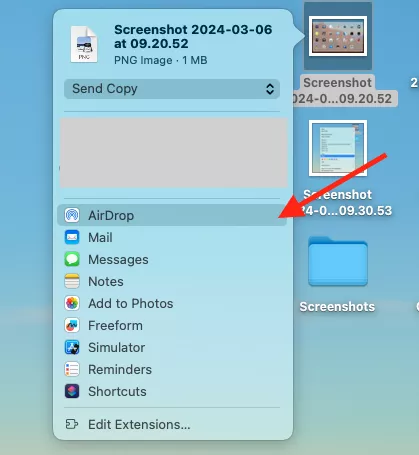Image resolution: width=419 pixels, height=455 pixels.
Task: Select Screenshot 09.30.53 desktop thumbnail
Action: pos(338,148)
